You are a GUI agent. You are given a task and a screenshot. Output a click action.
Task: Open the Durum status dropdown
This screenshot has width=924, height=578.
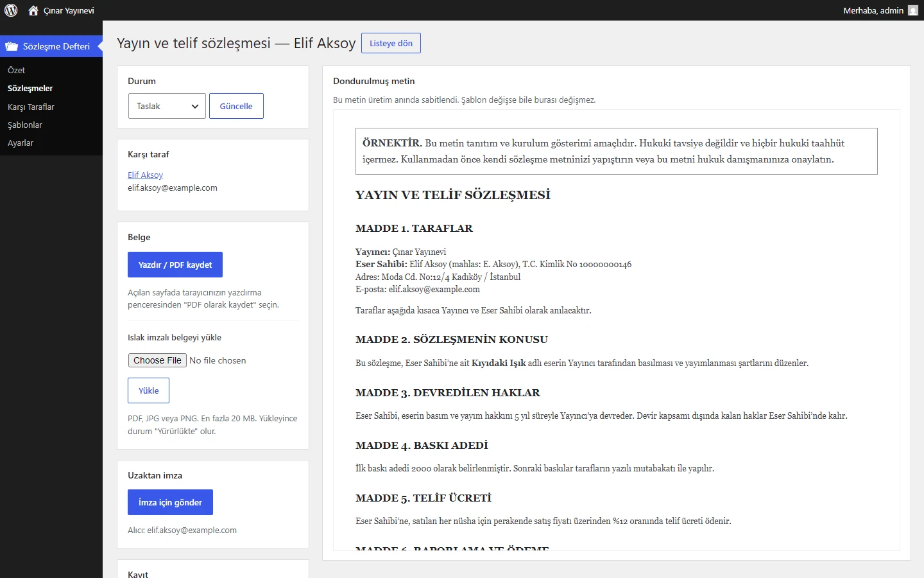[167, 106]
